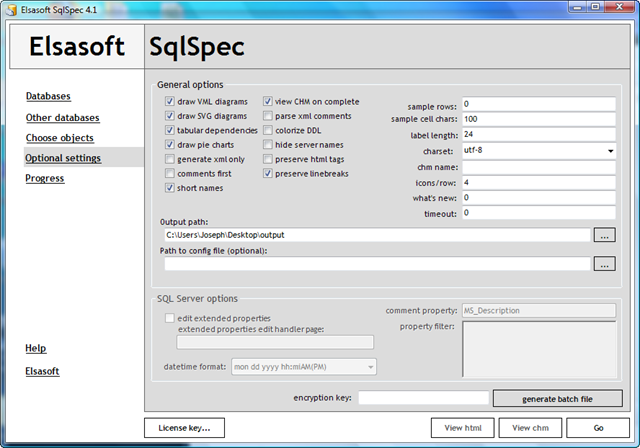The height and width of the screenshot is (448, 640).
Task: Enable parse xml comments
Action: tap(268, 116)
